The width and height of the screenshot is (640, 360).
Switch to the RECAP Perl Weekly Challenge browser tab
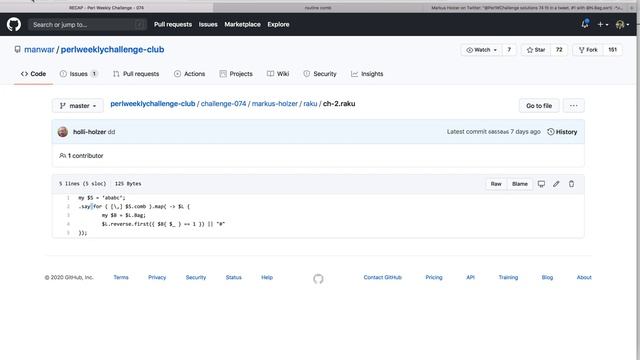(x=107, y=8)
